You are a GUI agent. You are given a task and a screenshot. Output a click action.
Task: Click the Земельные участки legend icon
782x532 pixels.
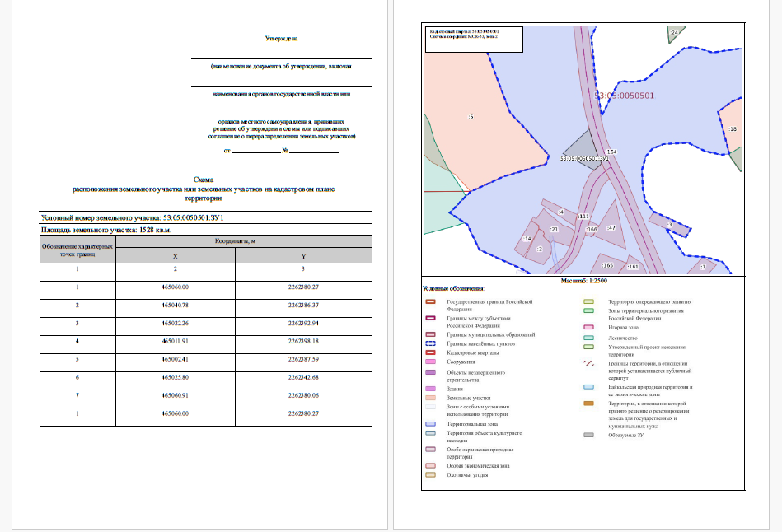[x=430, y=398]
